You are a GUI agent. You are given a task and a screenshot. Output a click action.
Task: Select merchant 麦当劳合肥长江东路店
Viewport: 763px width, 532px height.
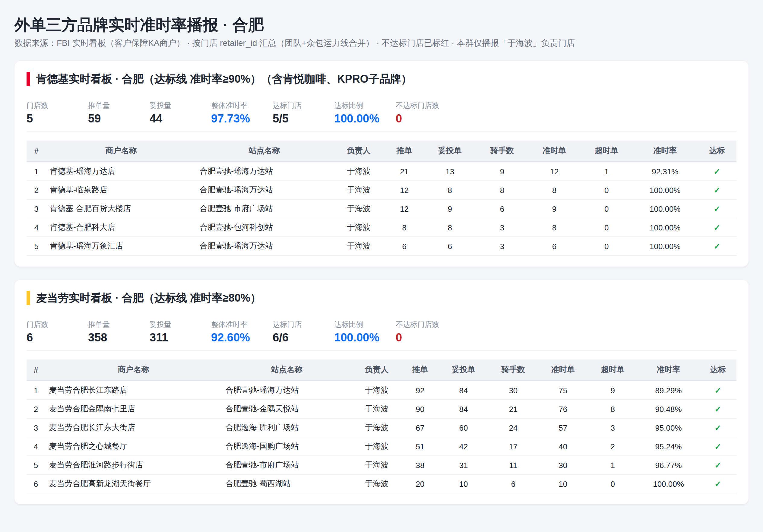click(88, 391)
